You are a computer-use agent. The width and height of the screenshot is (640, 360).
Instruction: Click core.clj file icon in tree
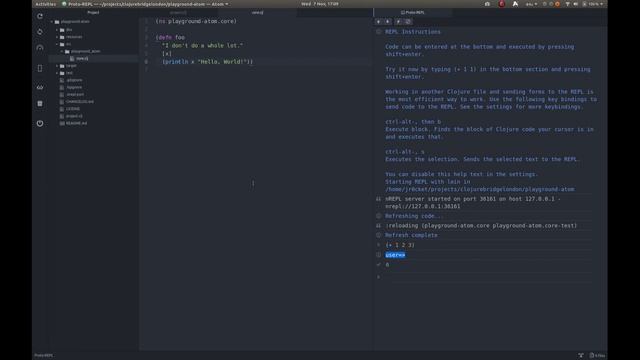click(72, 58)
